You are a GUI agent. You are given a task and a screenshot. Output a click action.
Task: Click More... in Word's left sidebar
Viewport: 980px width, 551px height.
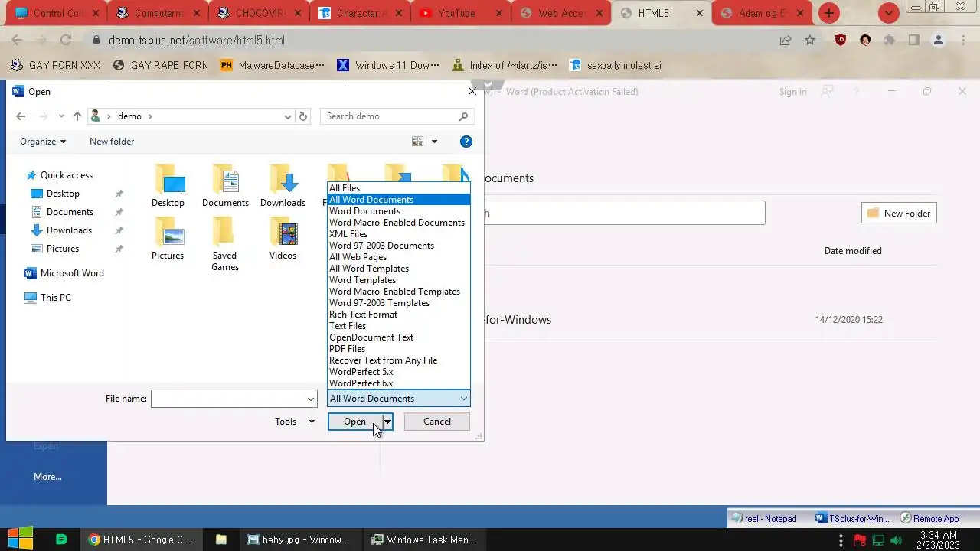coord(47,477)
